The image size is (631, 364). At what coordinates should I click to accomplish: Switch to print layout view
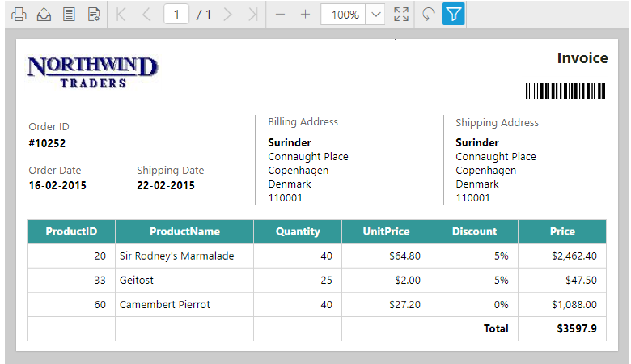pos(68,14)
